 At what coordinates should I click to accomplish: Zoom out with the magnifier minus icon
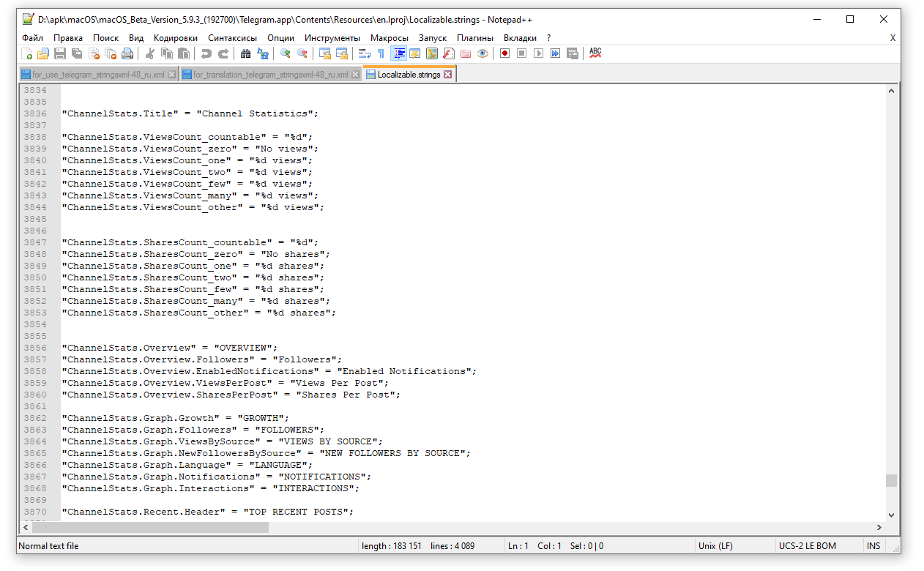pos(302,53)
